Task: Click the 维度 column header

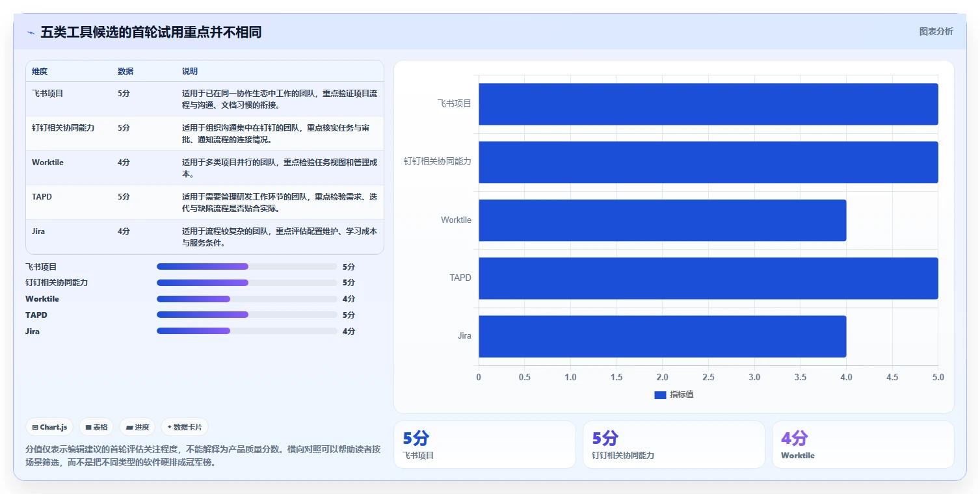Action: coord(40,71)
